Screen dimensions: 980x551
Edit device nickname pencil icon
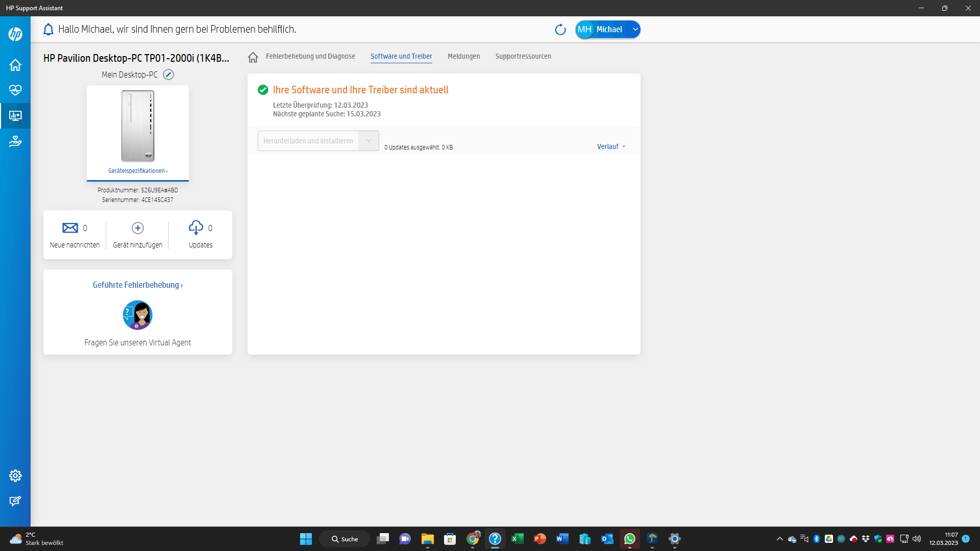coord(168,74)
